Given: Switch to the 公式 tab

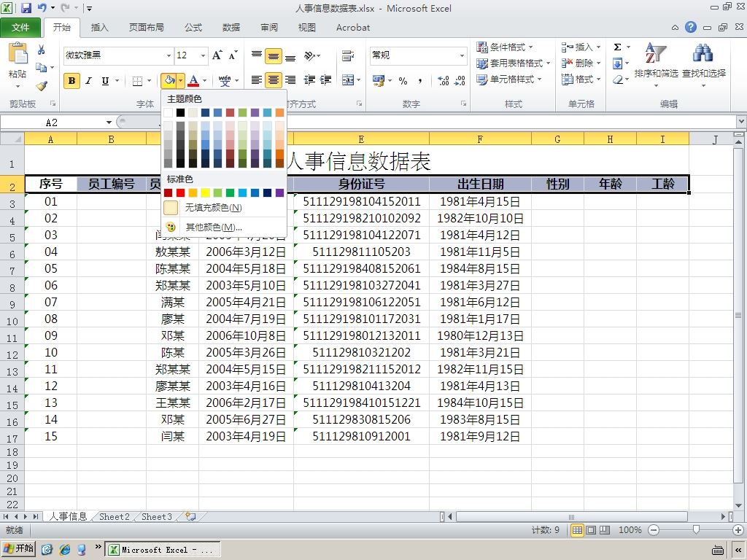Looking at the screenshot, I should [x=193, y=28].
